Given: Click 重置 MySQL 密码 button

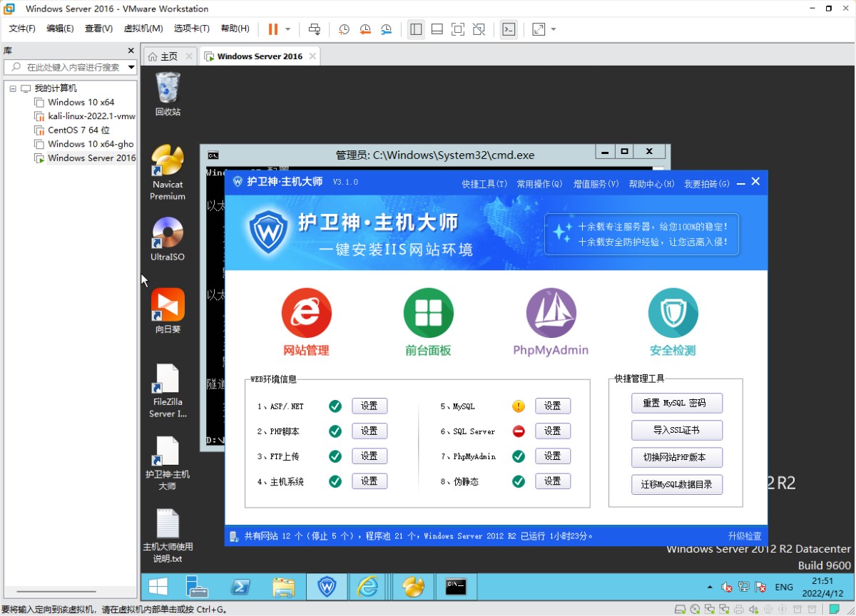Looking at the screenshot, I should coord(676,403).
